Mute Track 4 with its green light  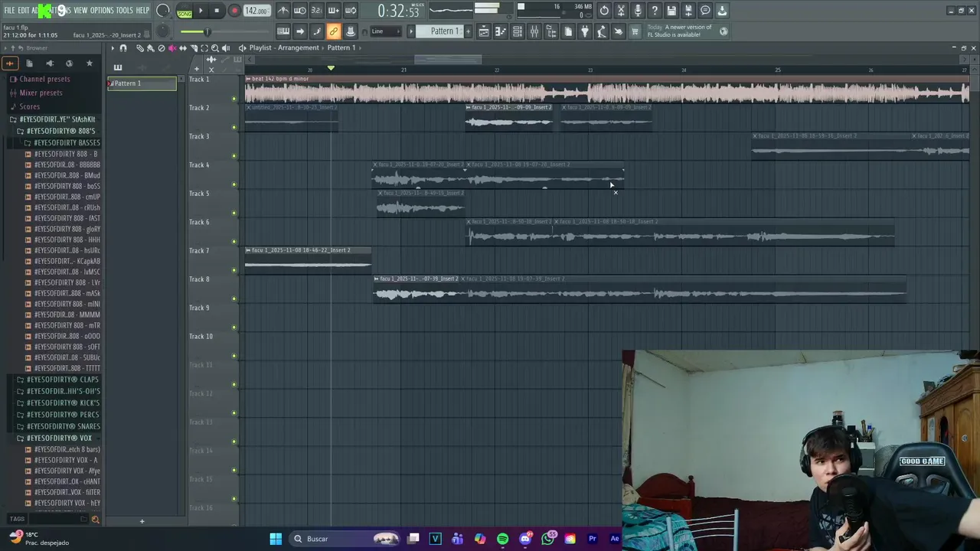234,184
